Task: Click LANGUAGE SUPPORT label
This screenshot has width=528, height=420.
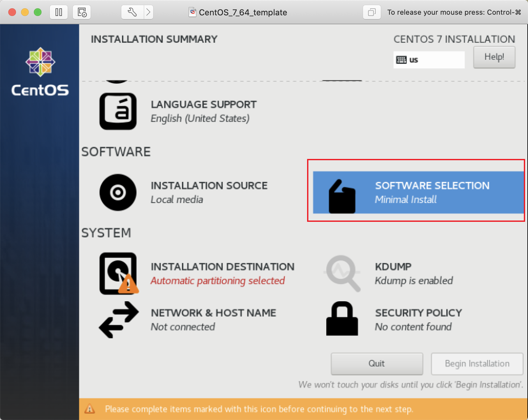Action: pos(204,104)
